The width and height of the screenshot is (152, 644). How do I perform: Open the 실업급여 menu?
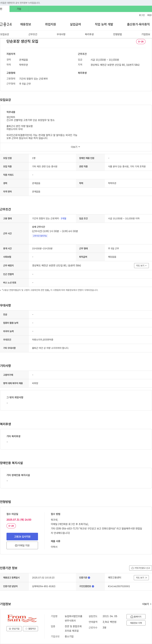click(x=75, y=24)
